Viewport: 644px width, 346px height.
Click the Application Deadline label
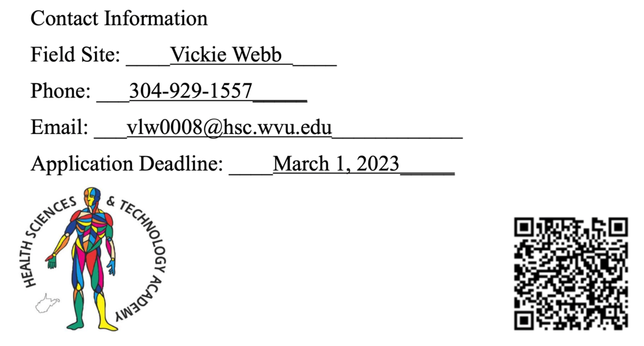click(x=127, y=164)
